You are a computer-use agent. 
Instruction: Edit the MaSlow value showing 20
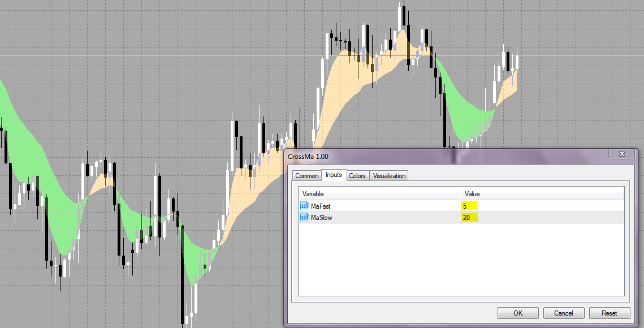(x=470, y=217)
